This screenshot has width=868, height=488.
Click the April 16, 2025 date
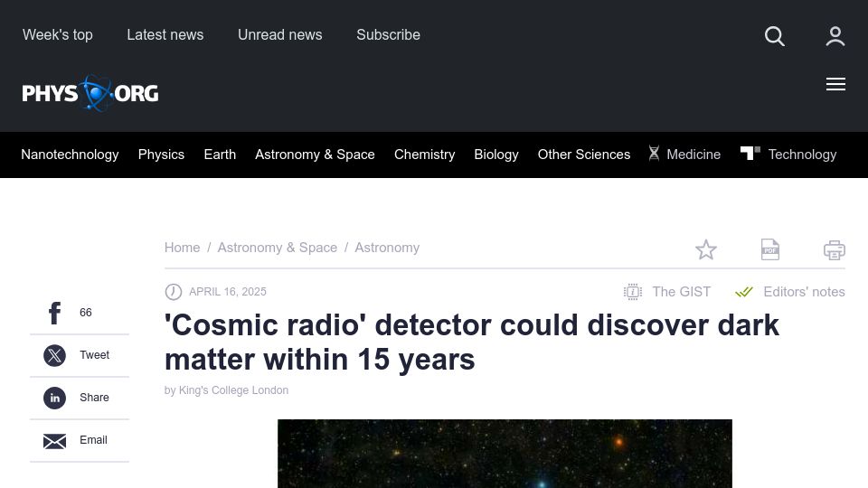click(228, 292)
